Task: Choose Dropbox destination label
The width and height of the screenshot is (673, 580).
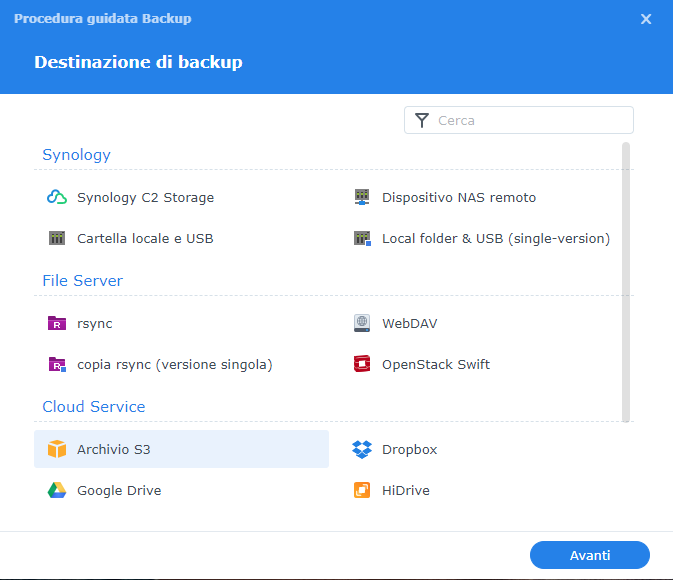Action: pyautogui.click(x=409, y=449)
